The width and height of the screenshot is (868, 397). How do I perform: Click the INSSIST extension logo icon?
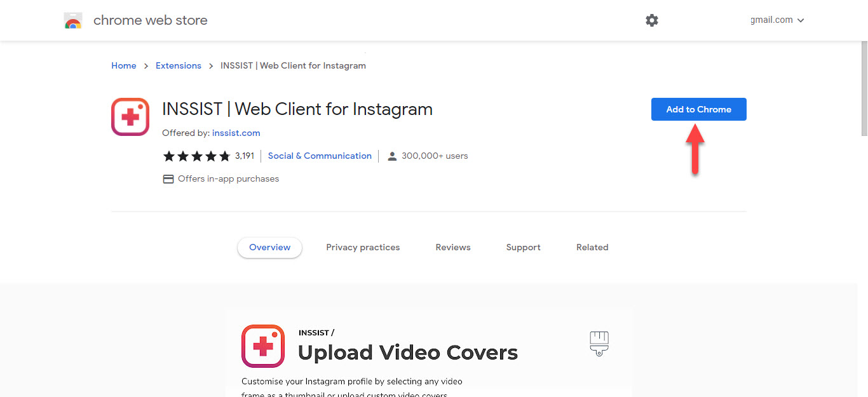coord(130,117)
